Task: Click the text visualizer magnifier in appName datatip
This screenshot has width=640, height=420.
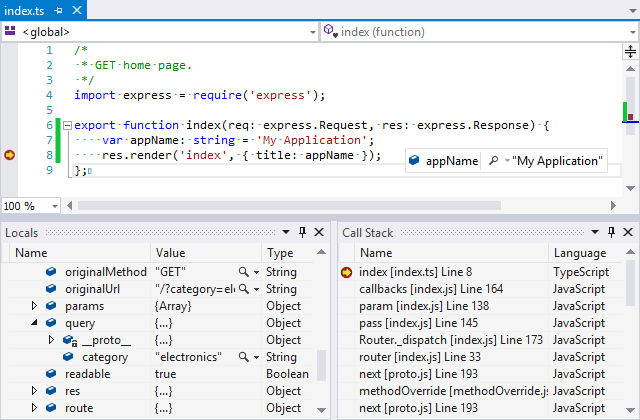Action: (492, 161)
